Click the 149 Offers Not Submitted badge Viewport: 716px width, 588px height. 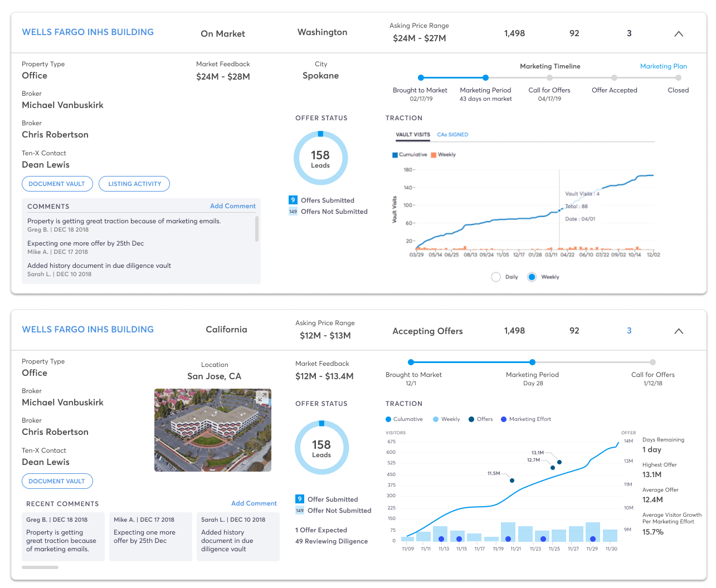pos(293,212)
